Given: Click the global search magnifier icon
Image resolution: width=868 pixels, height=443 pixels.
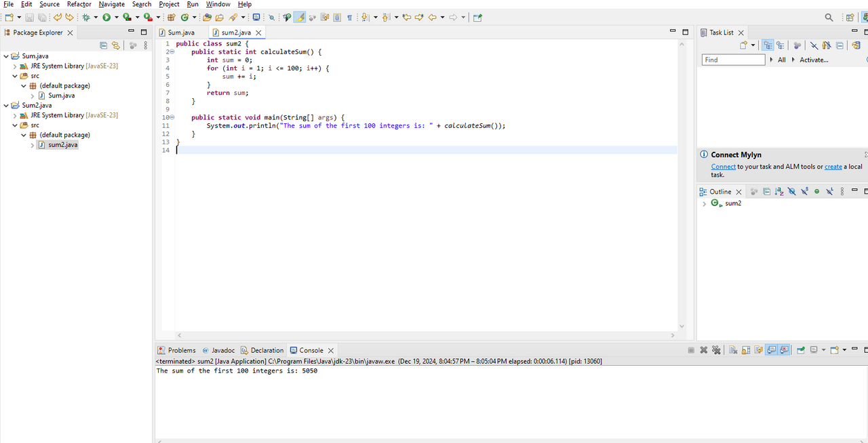Looking at the screenshot, I should 829,18.
